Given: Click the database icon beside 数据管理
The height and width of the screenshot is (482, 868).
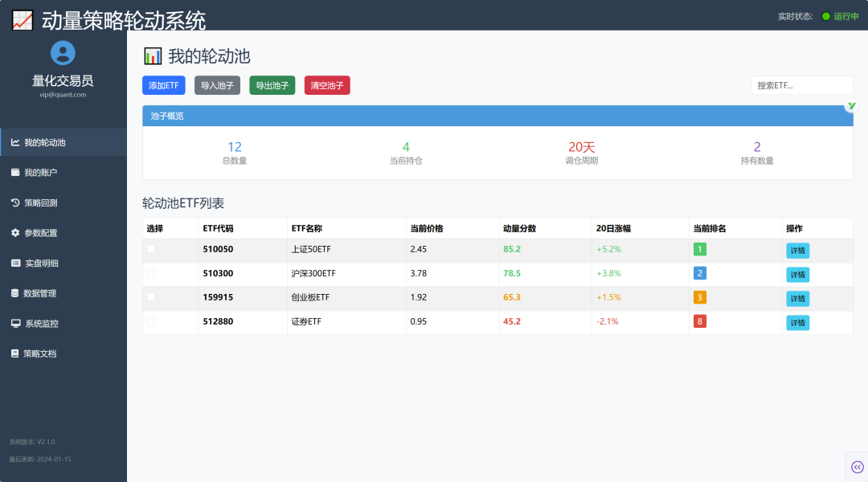Looking at the screenshot, I should coord(15,293).
